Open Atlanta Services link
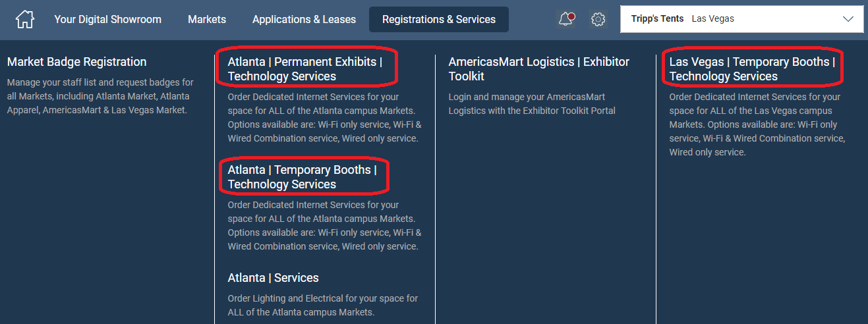Screen dimensions: 868x324 coord(274,278)
